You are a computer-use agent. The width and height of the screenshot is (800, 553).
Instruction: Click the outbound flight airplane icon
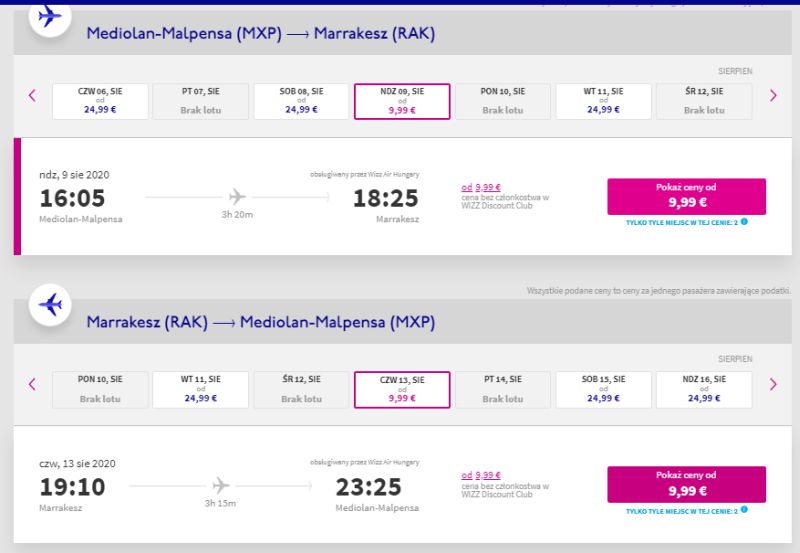coord(49,17)
